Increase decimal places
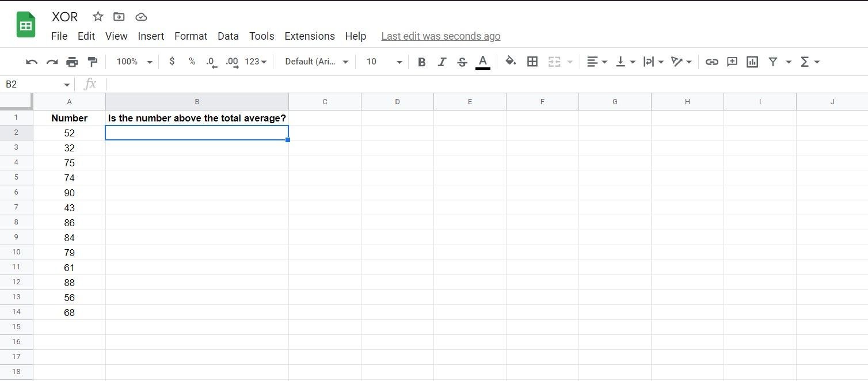The width and height of the screenshot is (868, 381). coord(232,62)
